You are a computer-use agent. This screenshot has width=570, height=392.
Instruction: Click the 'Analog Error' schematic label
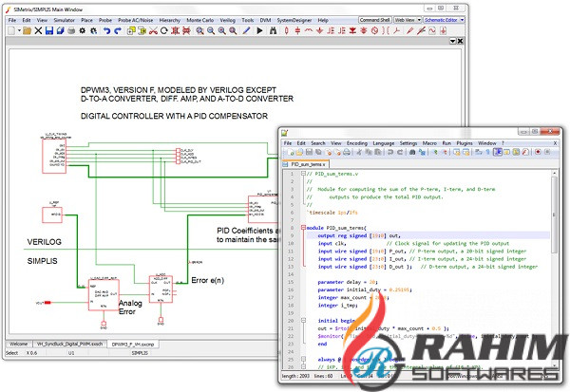130,308
